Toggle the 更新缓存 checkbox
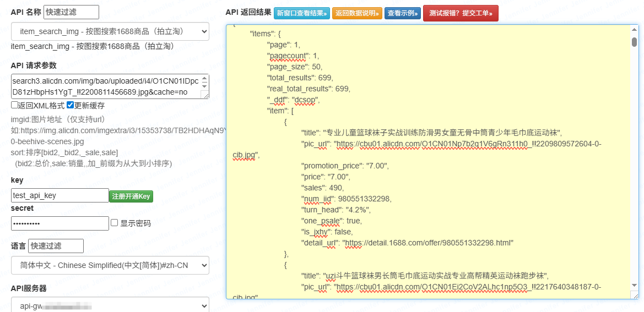This screenshot has width=644, height=312. 70,105
